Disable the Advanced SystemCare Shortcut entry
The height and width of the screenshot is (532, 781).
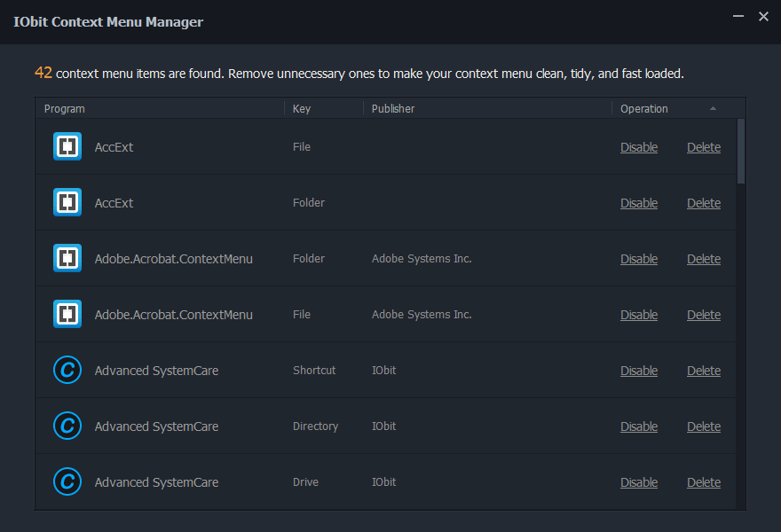pos(639,371)
